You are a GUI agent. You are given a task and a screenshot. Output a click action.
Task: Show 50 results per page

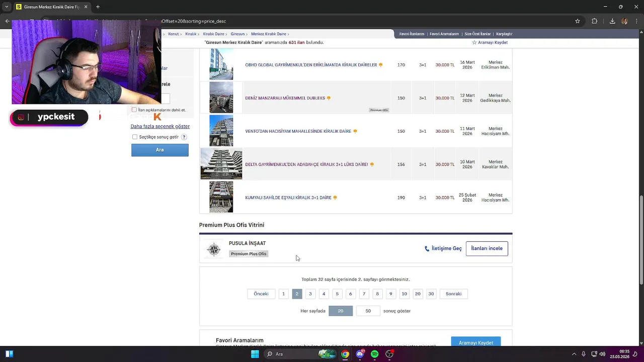coord(368,311)
